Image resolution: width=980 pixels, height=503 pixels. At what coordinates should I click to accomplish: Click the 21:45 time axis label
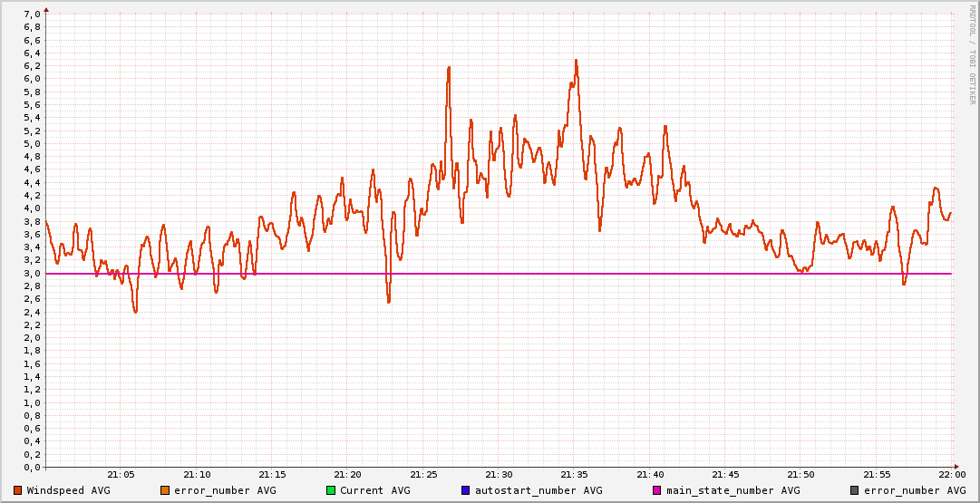[725, 474]
